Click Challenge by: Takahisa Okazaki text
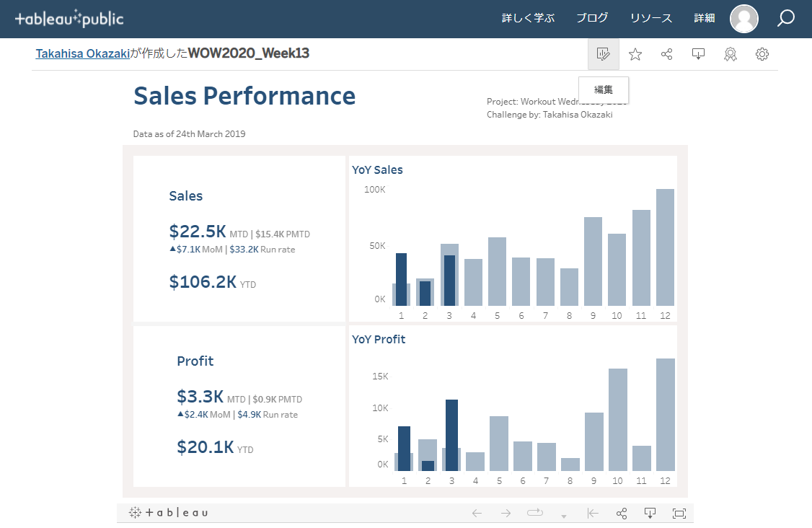This screenshot has width=812, height=528. (x=550, y=115)
